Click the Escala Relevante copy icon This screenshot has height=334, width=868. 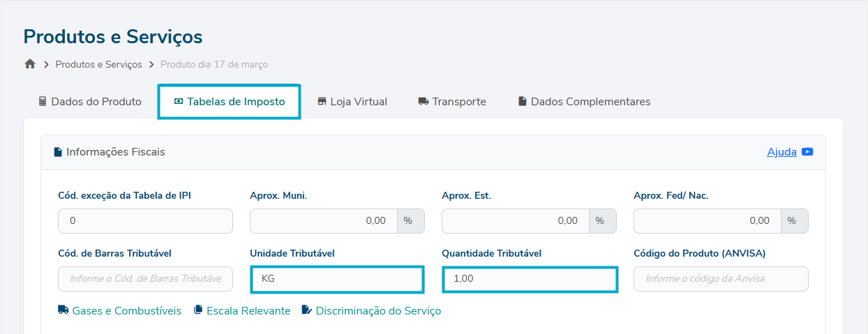tap(198, 310)
